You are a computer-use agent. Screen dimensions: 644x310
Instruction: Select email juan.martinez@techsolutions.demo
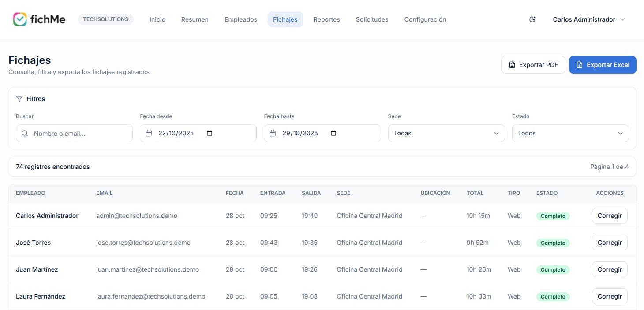148,269
